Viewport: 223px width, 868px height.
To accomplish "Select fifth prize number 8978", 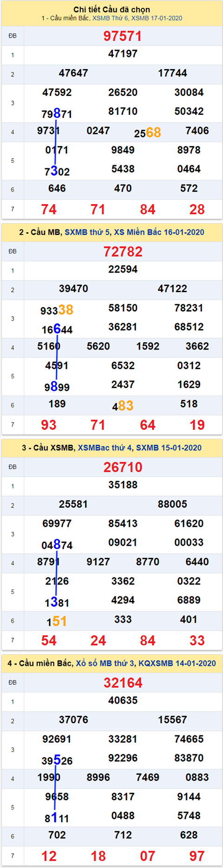I will coord(189,150).
